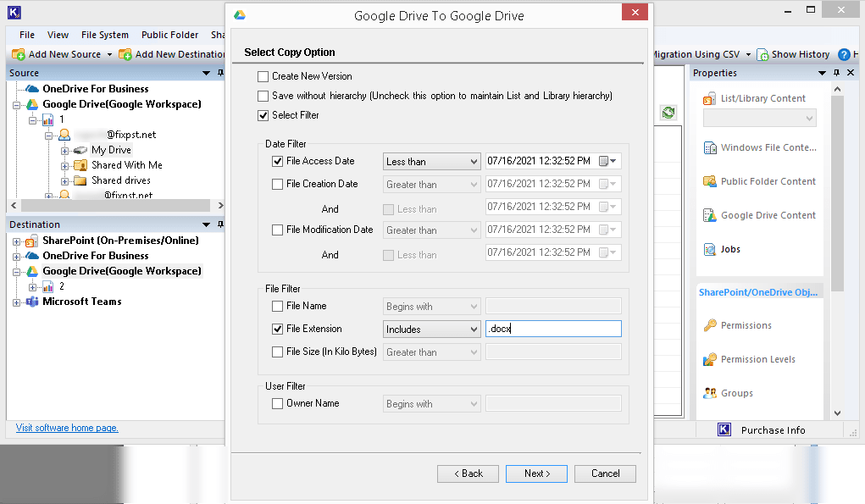Click the Shared With Me folder icon
865x504 pixels.
click(x=80, y=165)
